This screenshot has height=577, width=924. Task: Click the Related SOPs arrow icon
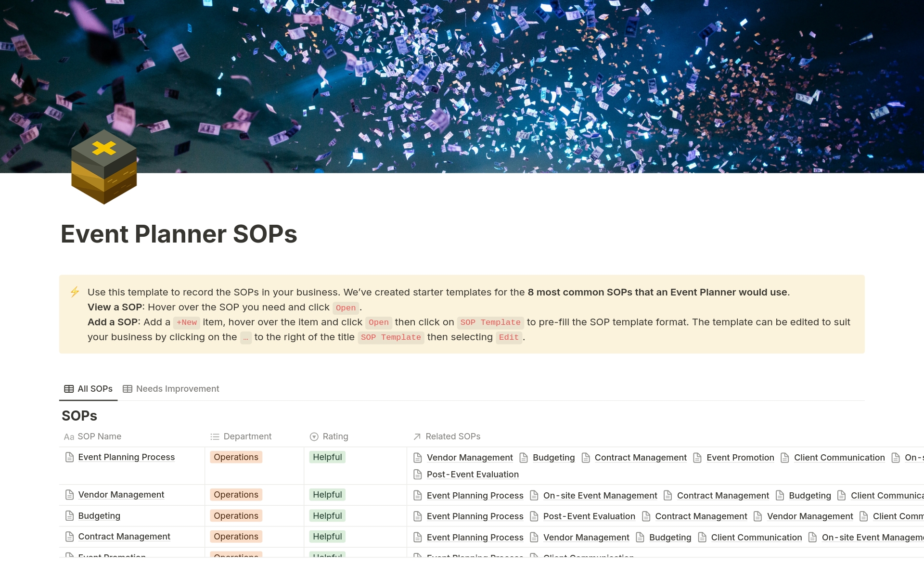417,436
